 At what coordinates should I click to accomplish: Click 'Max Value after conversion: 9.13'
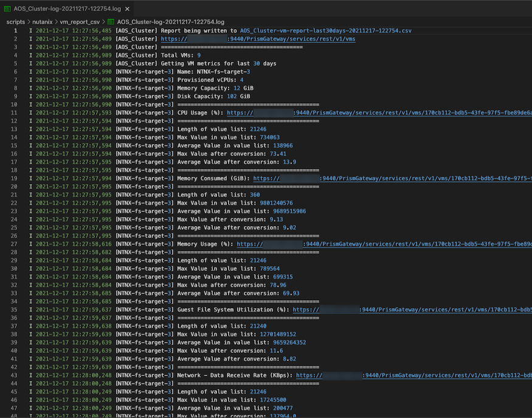[230, 219]
